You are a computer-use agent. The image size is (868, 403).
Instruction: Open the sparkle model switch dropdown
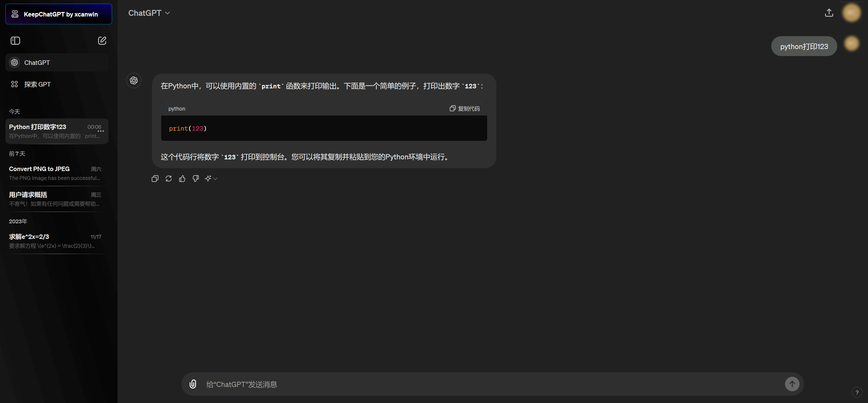(211, 179)
